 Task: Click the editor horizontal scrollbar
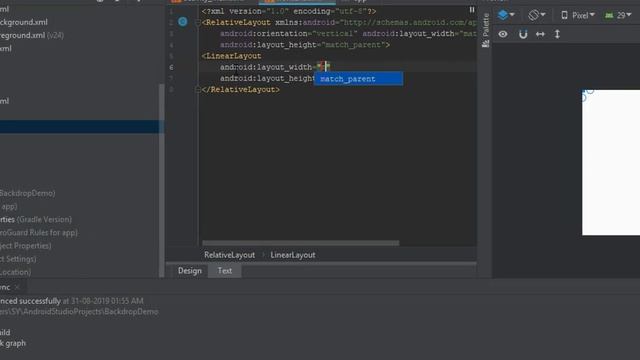301,243
